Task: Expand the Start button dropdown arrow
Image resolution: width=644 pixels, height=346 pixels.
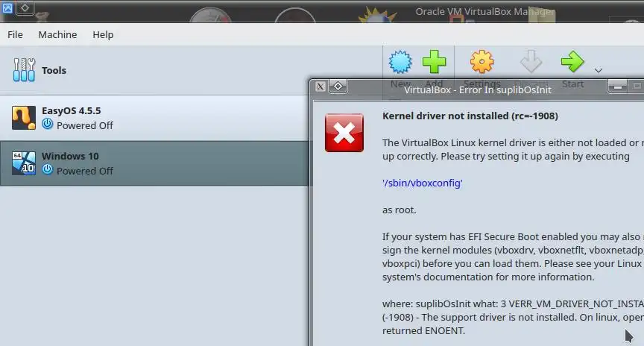Action: (x=599, y=70)
